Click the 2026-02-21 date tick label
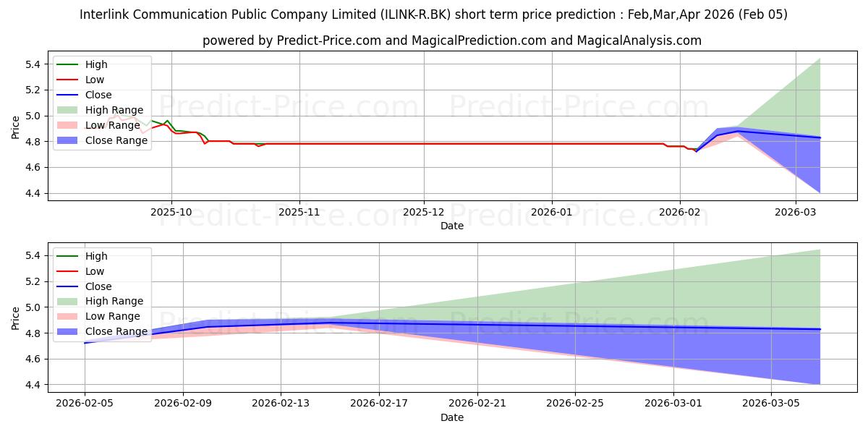This screenshot has height=434, width=868. 477,404
